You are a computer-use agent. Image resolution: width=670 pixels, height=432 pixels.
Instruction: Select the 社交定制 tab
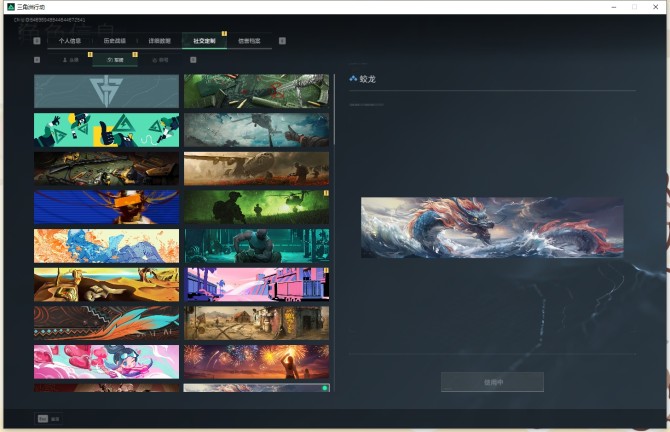(204, 41)
